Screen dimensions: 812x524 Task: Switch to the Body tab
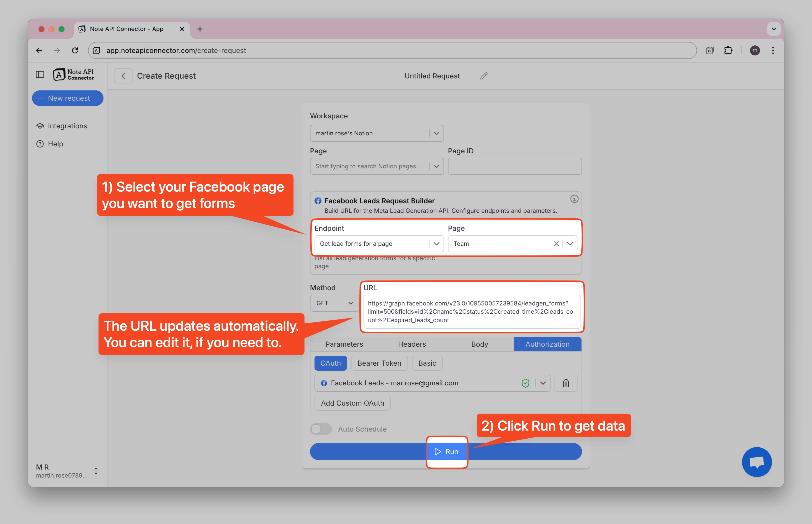479,344
